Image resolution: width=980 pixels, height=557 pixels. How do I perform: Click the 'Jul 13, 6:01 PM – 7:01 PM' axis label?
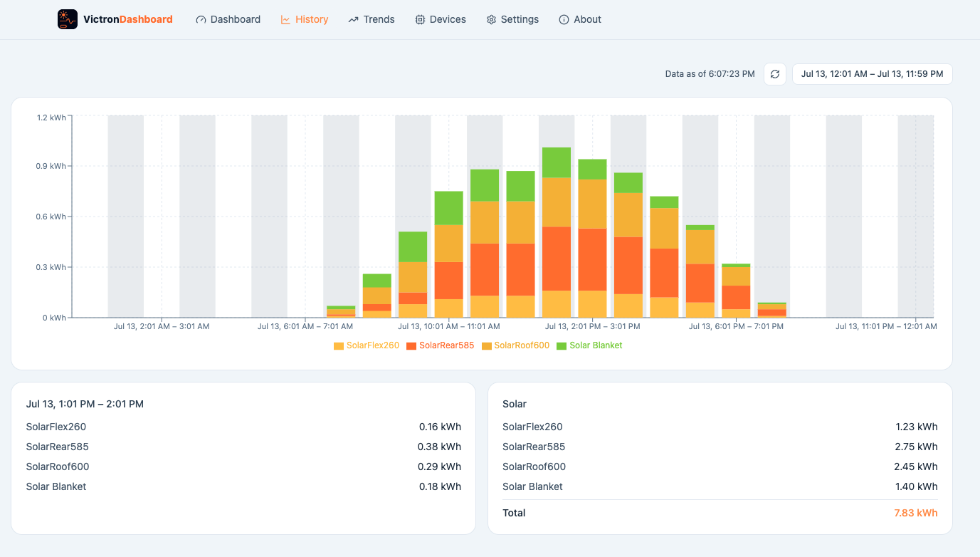coord(736,326)
